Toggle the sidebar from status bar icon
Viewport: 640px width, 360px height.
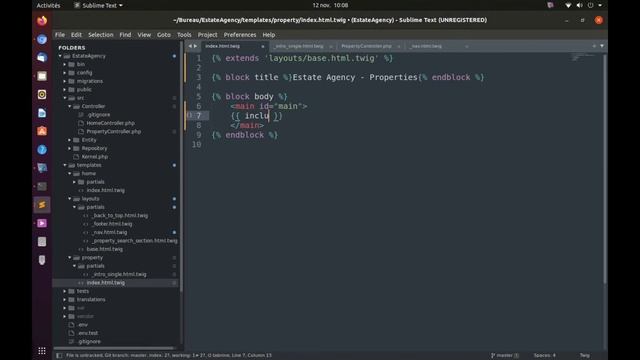(x=59, y=356)
